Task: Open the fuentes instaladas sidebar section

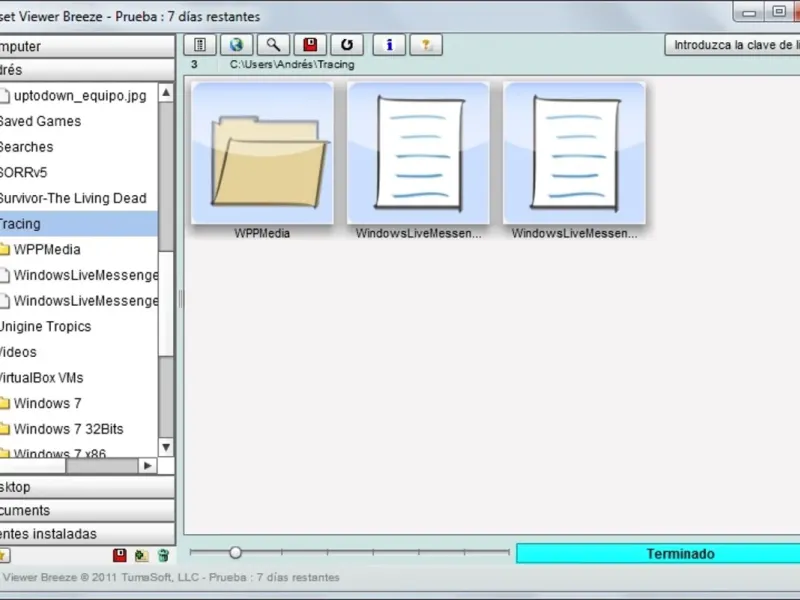Action: tap(87, 534)
